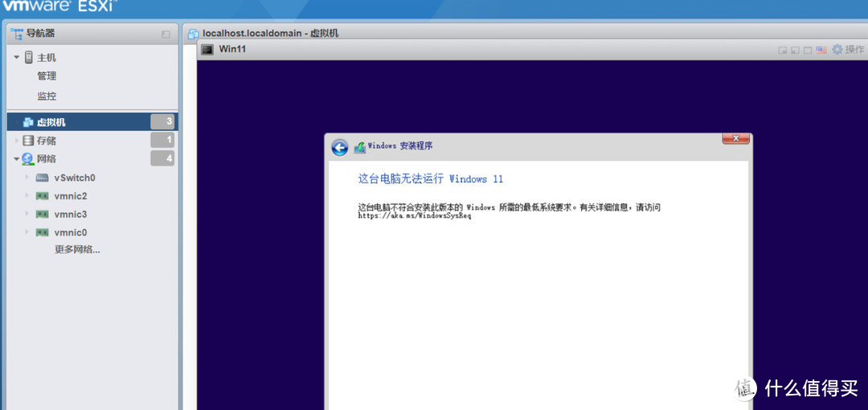The image size is (868, 410).
Task: Click the virtual machines count badge 3
Action: pos(162,122)
